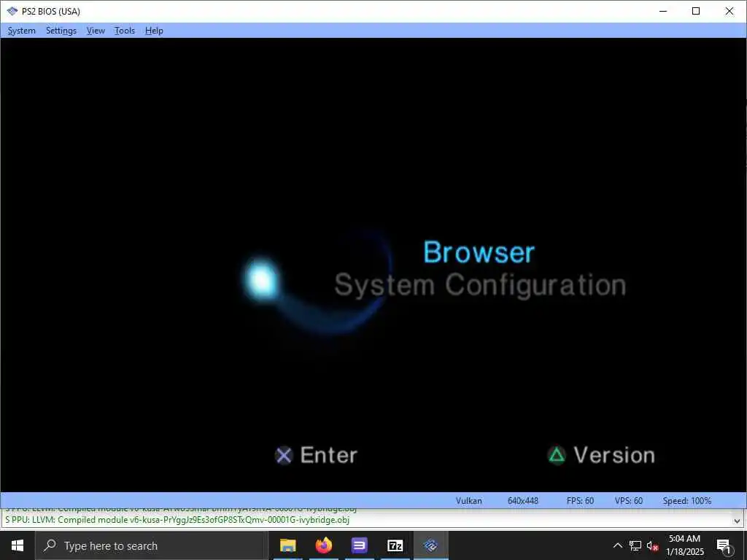Image resolution: width=747 pixels, height=560 pixels.
Task: Open Firefox from taskbar
Action: tap(323, 545)
